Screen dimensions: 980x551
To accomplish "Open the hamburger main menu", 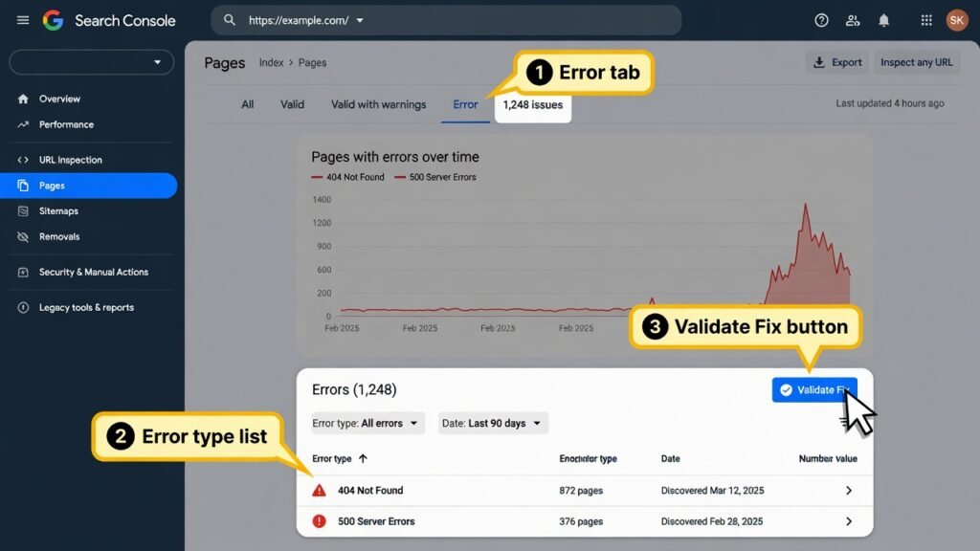I will (x=23, y=20).
